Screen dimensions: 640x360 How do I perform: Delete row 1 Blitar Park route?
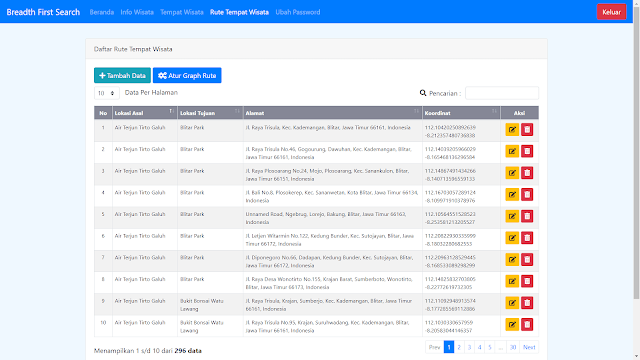tap(527, 130)
